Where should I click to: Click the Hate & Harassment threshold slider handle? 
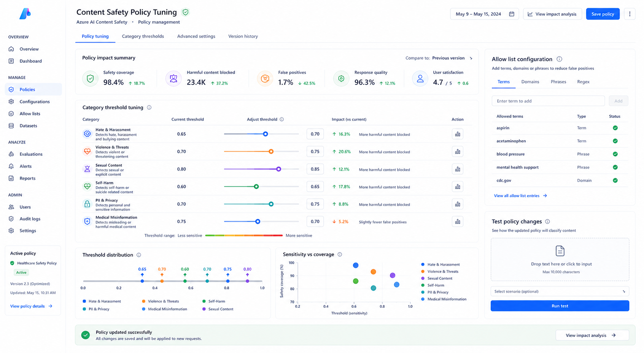click(x=266, y=134)
